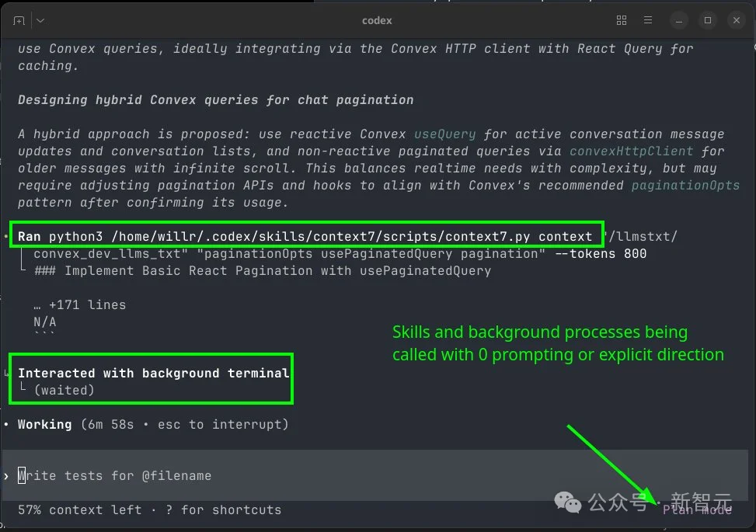Expand the collapsed '+171 lines' output
Image resolution: width=756 pixels, height=532 pixels.
click(x=79, y=305)
